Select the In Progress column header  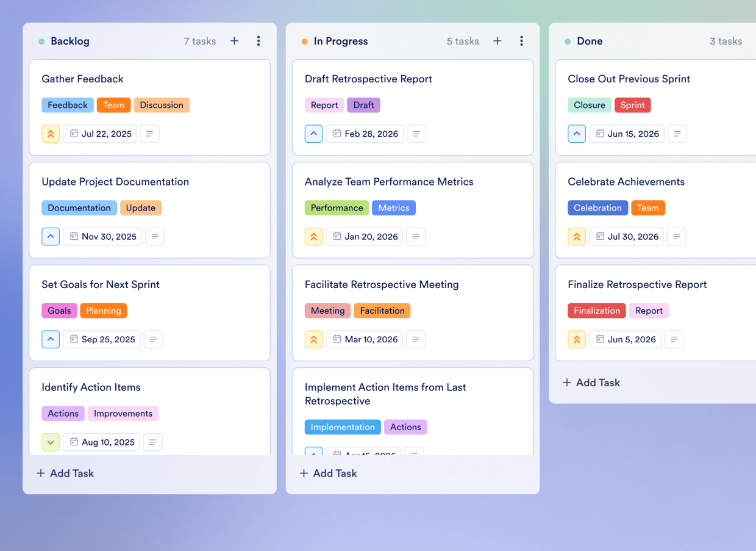(x=341, y=41)
